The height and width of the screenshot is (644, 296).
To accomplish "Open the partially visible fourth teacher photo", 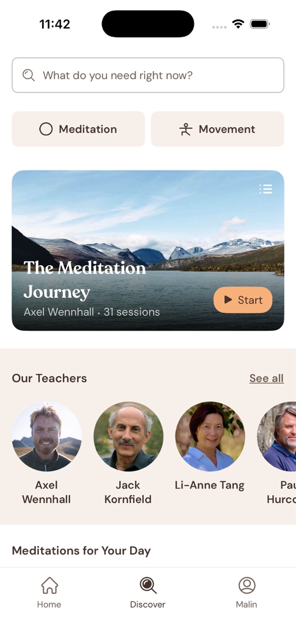I will tap(277, 437).
